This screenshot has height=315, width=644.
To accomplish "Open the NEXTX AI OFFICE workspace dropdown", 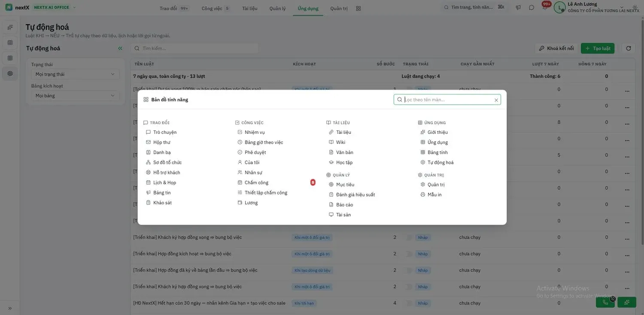I will point(54,7).
